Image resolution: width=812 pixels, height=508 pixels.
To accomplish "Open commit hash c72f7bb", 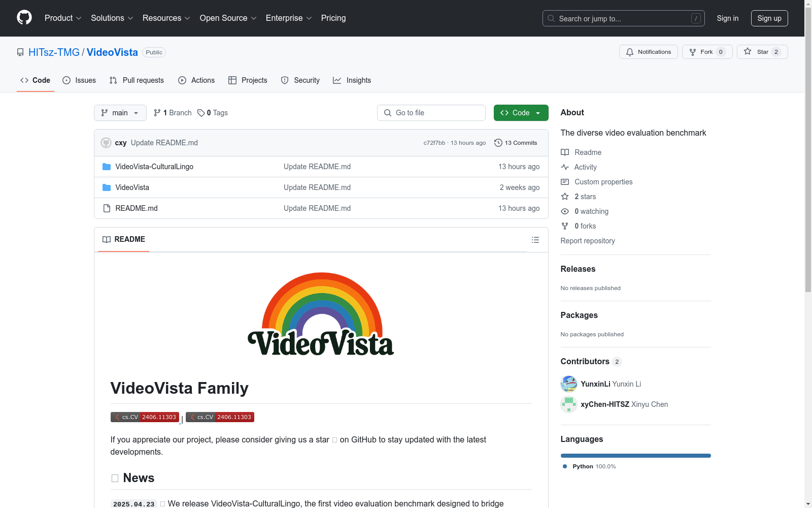I will (434, 143).
